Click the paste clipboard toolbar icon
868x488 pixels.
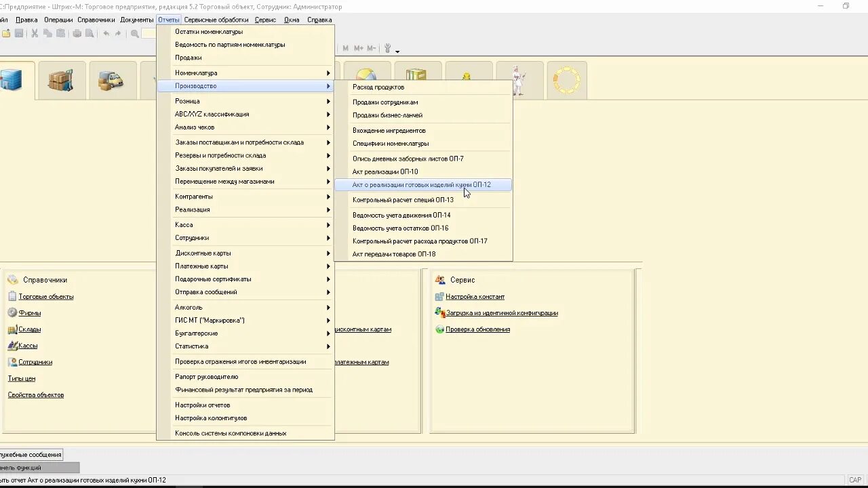[60, 33]
